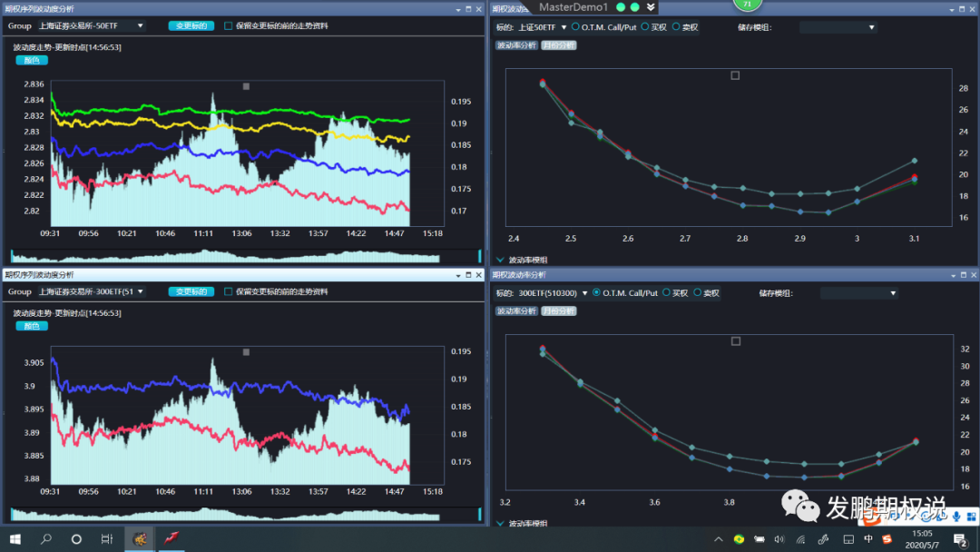Click 变更标的 button in 50ETF panel
Viewport: 980px width, 552px height.
pos(191,25)
